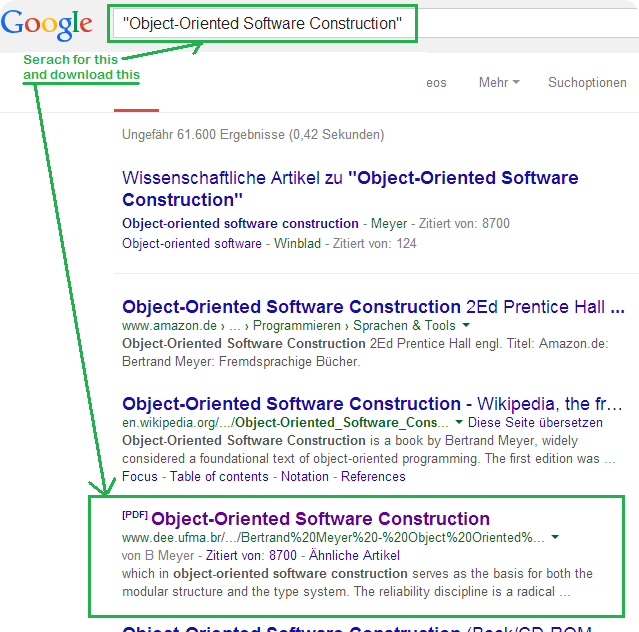The height and width of the screenshot is (632, 639).
Task: Open "Wissenschaftliche Artikel zu" scholar heading link
Action: [x=350, y=189]
